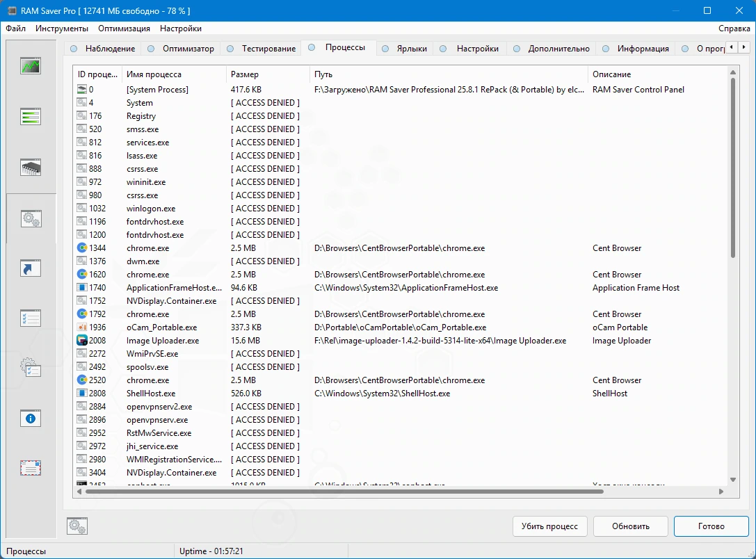Open the Настройки menu in menu bar
This screenshot has height=559, width=756.
coord(181,29)
